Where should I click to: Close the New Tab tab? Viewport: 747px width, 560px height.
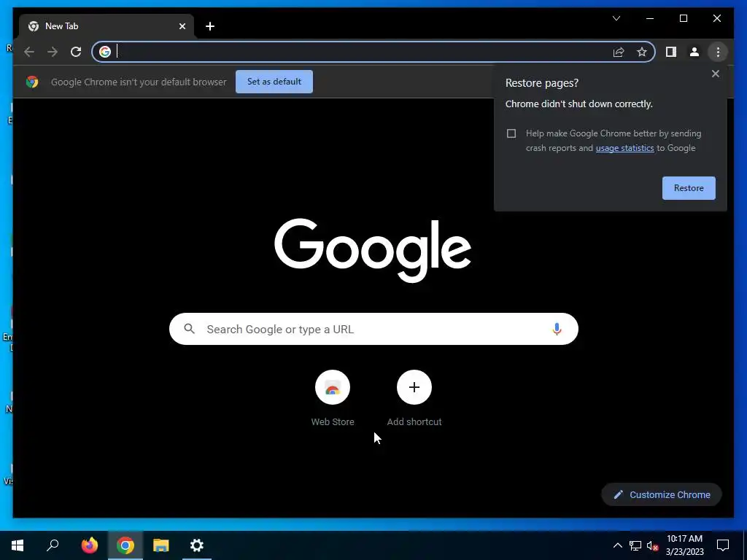(x=182, y=26)
